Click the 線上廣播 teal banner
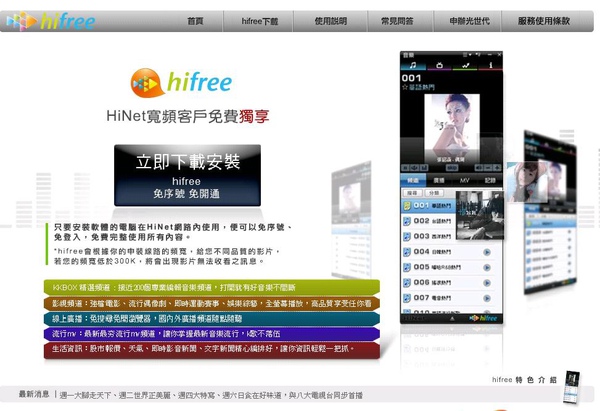 [212, 318]
